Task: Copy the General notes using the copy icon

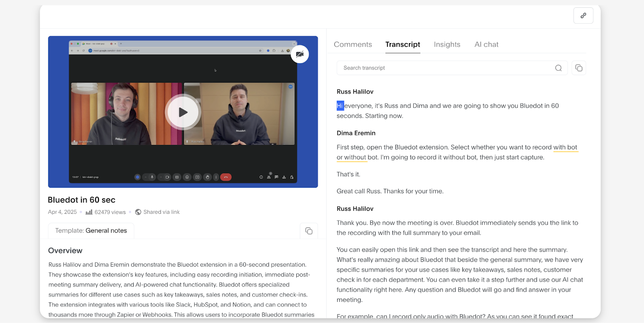Action: [x=309, y=231]
